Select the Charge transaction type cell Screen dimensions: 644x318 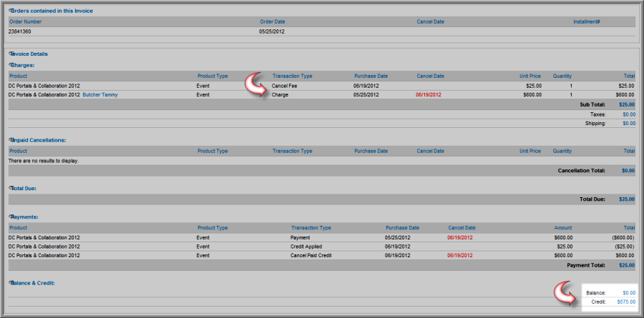click(280, 95)
